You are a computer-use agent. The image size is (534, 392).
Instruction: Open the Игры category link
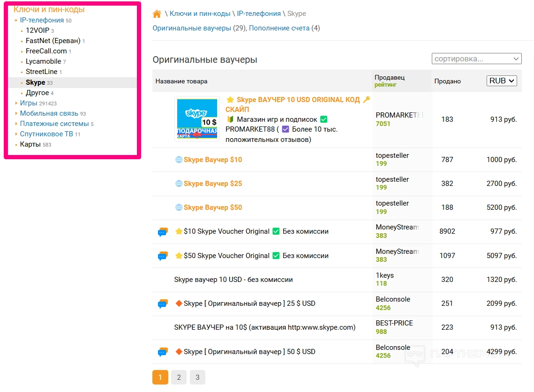coord(29,103)
